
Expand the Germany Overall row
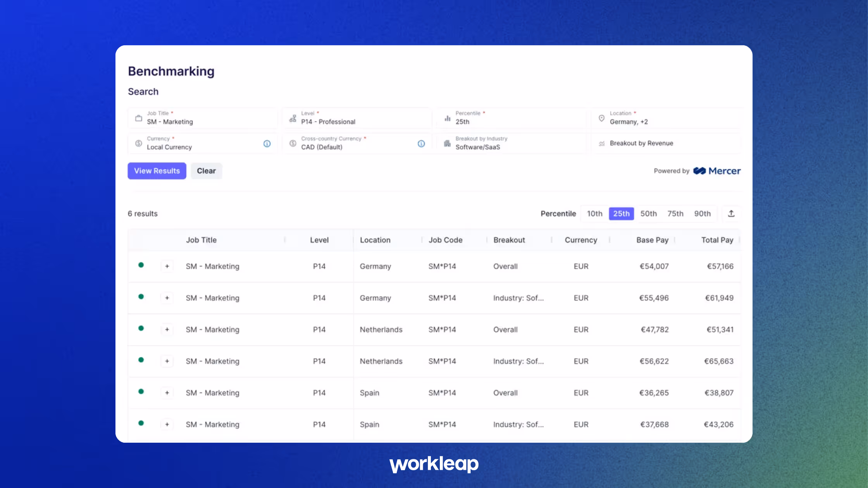pos(167,266)
